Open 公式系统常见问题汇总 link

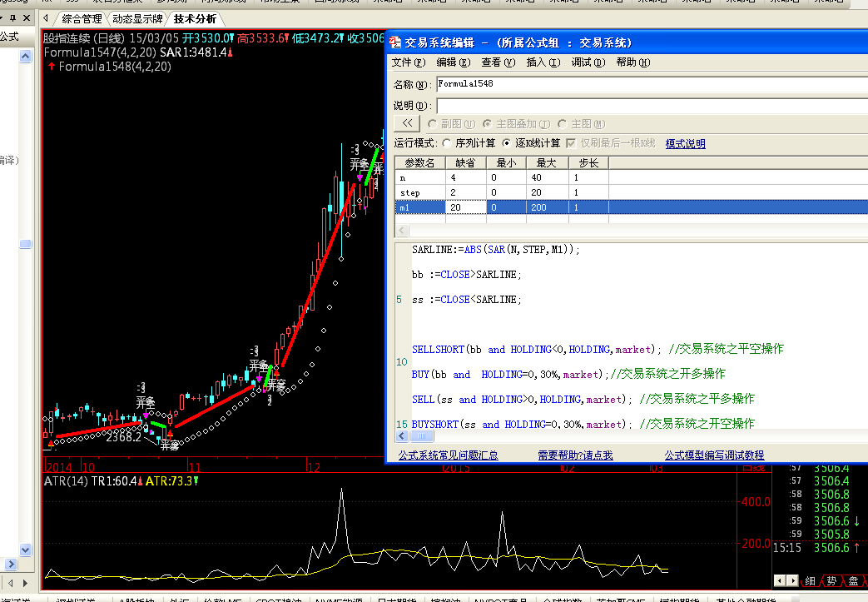(448, 455)
